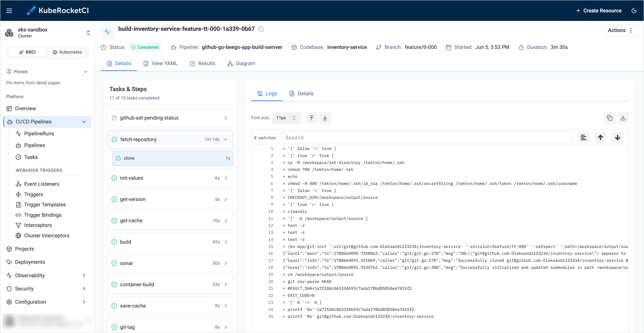644x333 pixels.
Task: Copy the pipeline run name
Action: pos(261,29)
